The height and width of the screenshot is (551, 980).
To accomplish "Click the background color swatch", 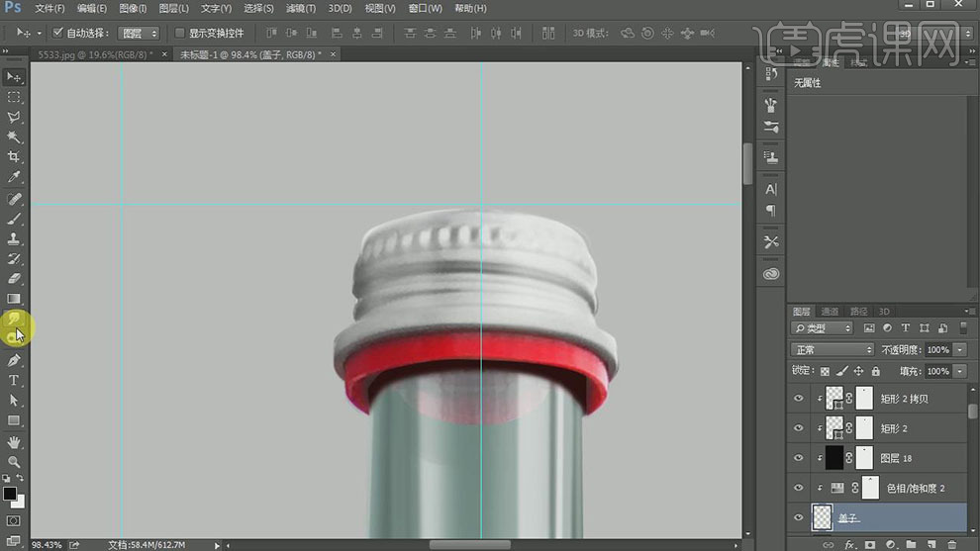I will 21,503.
